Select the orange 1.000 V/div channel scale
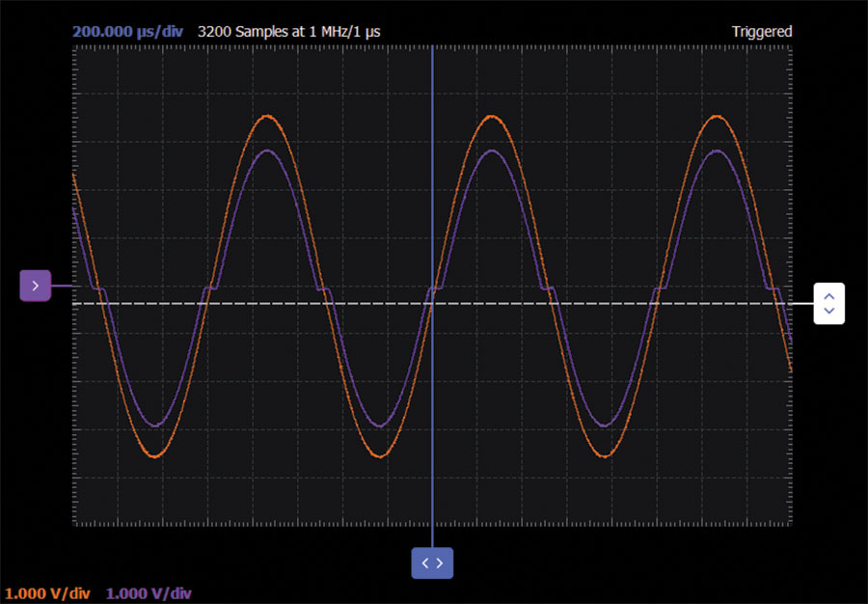Viewport: 868px width, 604px height. (x=47, y=593)
